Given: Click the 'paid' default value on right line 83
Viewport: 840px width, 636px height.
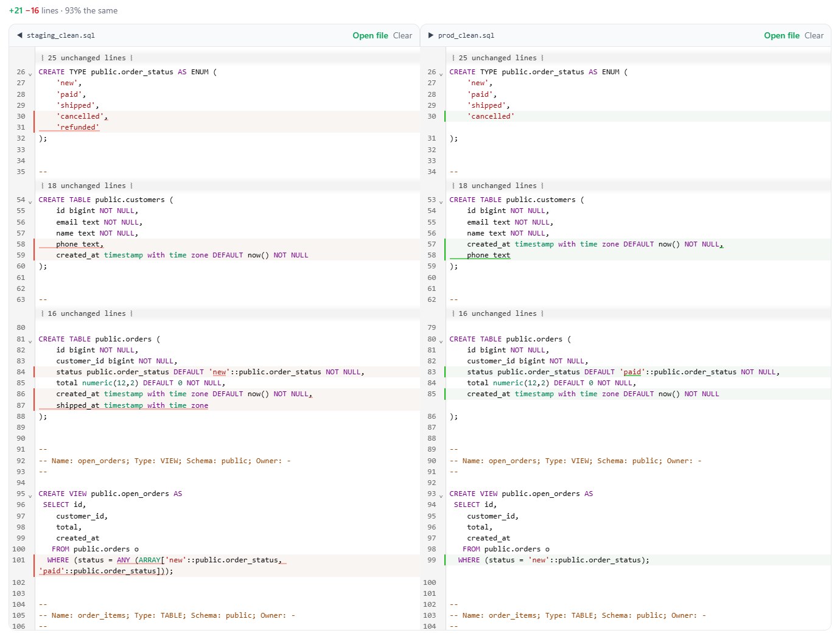Looking at the screenshot, I should click(x=632, y=372).
